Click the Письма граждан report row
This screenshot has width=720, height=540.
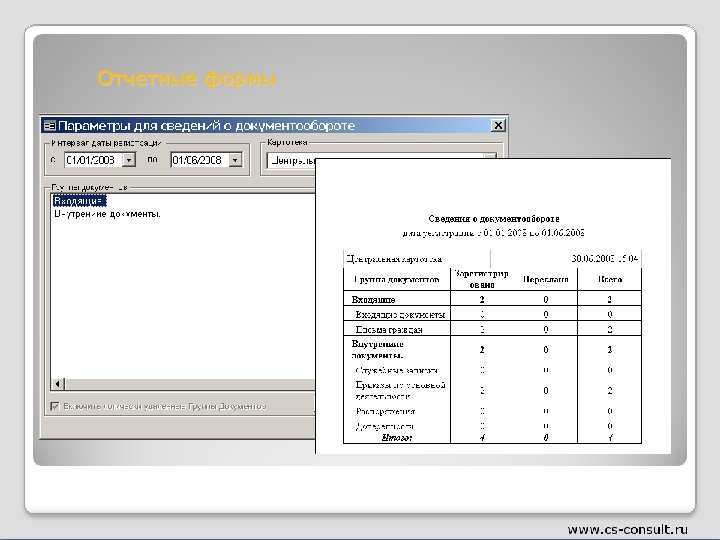pos(492,329)
